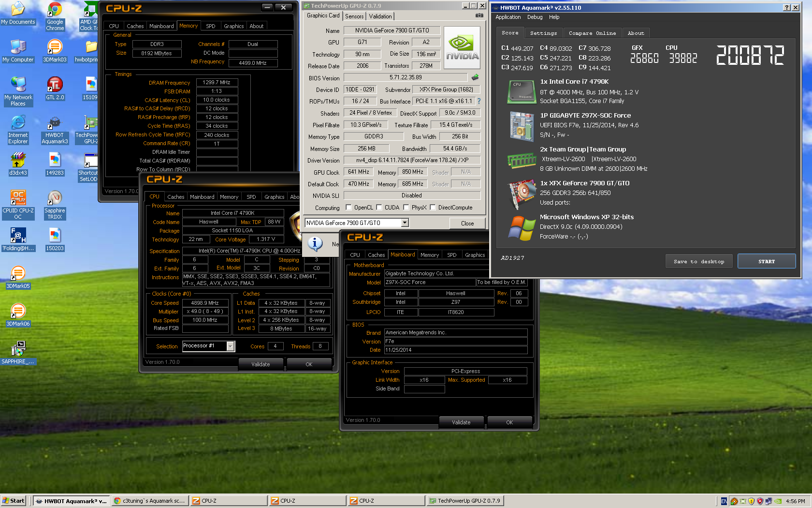
Task: Click the system tray clock
Action: [x=796, y=501]
